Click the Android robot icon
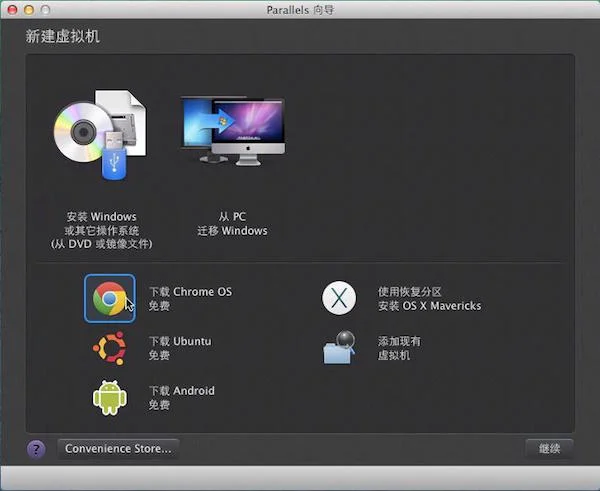Screen dimensions: 600x491 point(110,398)
